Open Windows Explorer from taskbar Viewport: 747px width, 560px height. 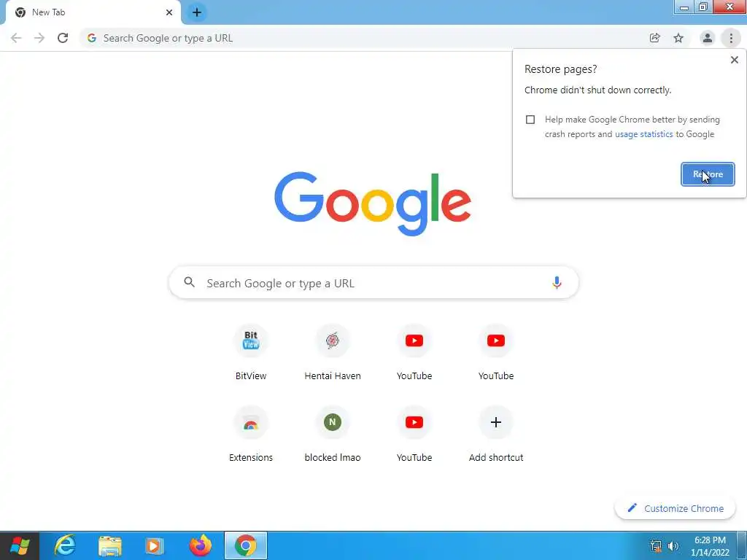click(110, 545)
